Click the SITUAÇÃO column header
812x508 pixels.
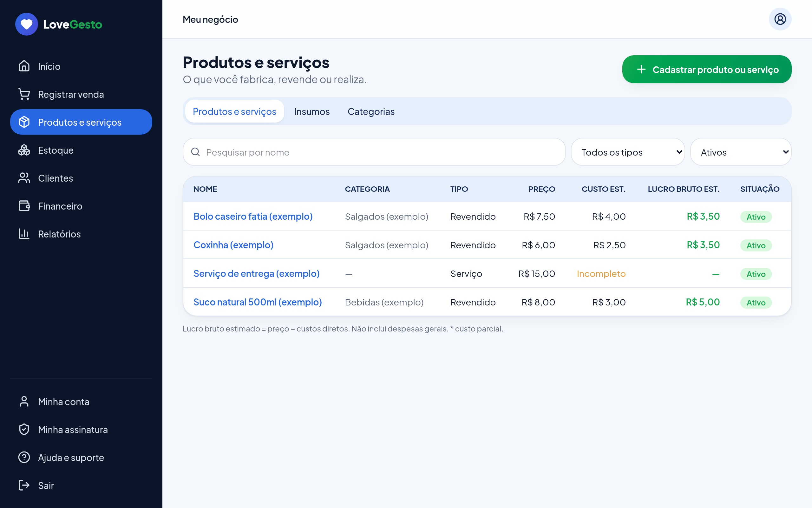coord(760,189)
